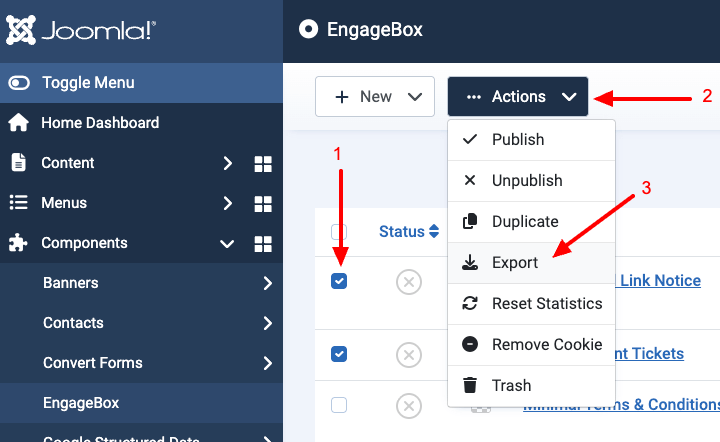Click the Components puzzle piece icon

[x=18, y=243]
